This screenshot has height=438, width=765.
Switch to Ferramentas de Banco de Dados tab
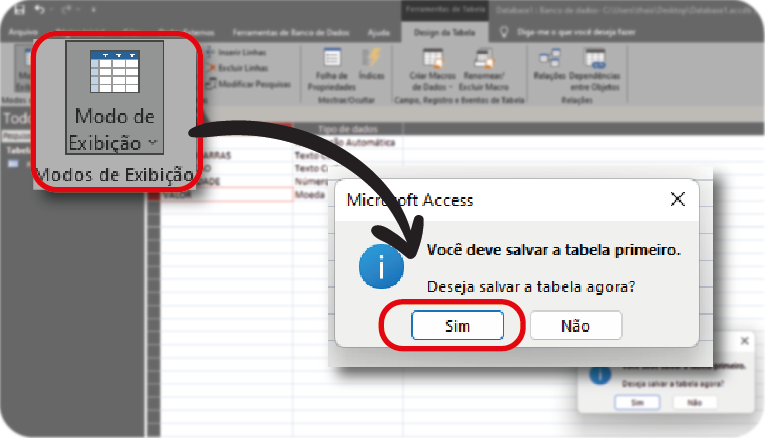tap(291, 32)
